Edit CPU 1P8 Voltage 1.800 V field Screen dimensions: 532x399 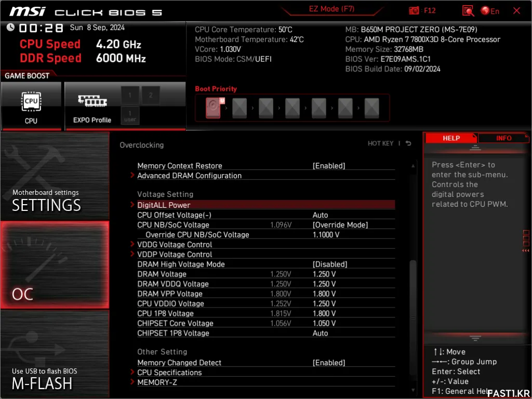click(324, 313)
